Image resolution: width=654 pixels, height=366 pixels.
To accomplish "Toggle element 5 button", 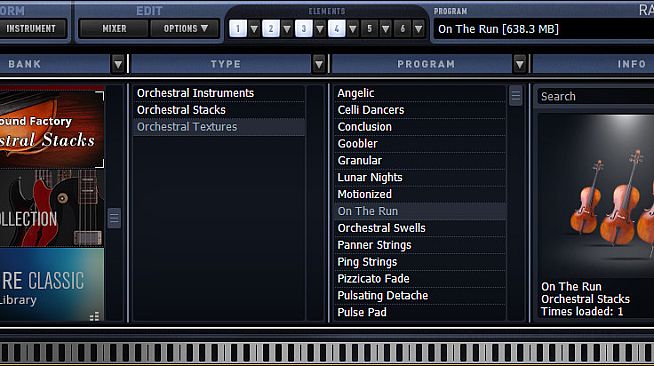I will [x=370, y=29].
